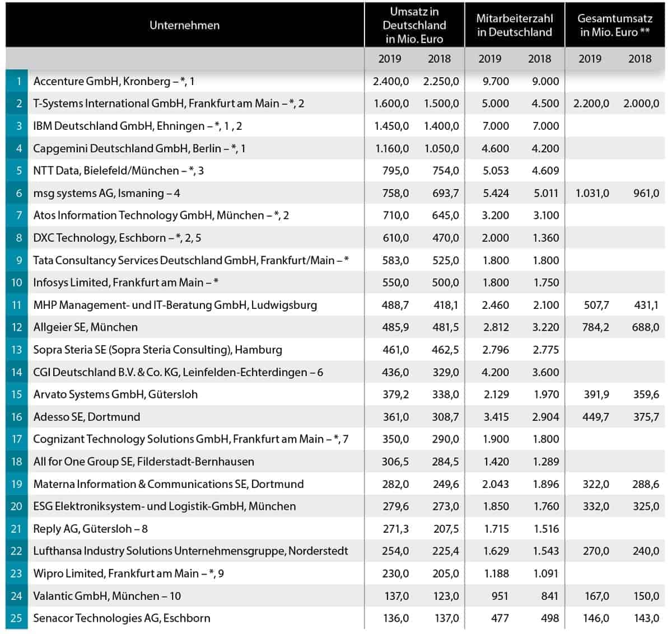
Task: Select 'IBM Deutschland GmbH, Ehningen'
Action: [119, 126]
